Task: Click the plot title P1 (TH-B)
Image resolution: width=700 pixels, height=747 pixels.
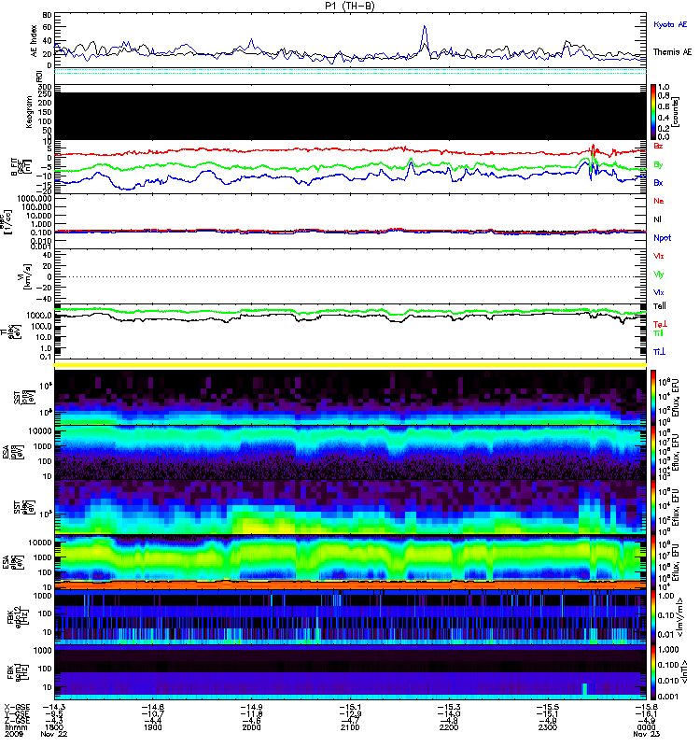Action: 349,6
